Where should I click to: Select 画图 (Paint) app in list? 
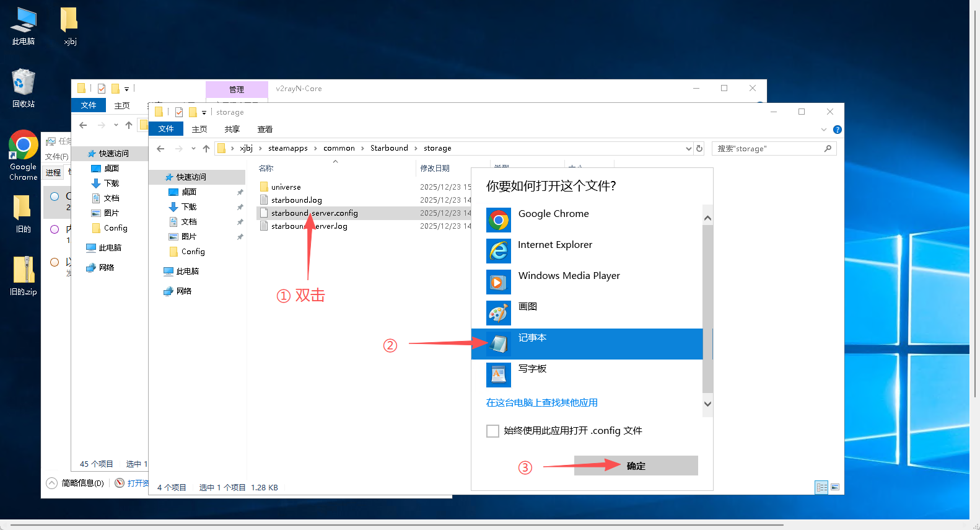point(527,307)
